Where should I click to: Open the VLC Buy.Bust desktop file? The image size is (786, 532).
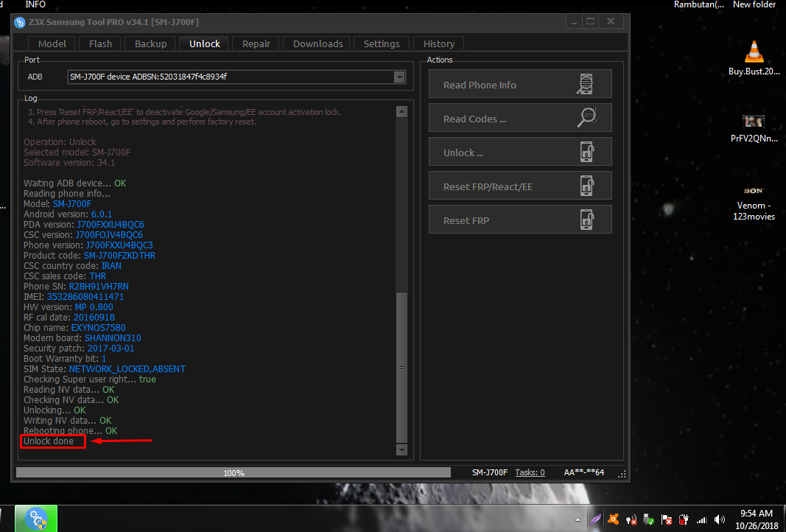click(754, 57)
